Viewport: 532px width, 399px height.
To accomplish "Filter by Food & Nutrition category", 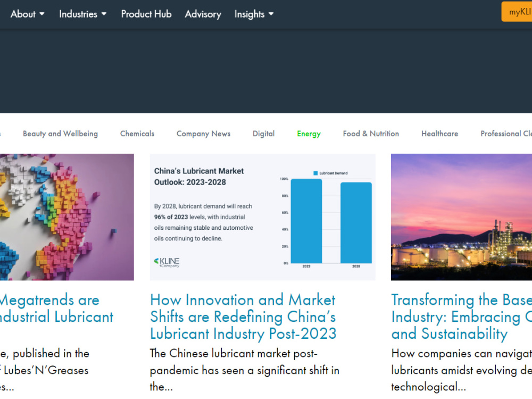I will tap(371, 134).
